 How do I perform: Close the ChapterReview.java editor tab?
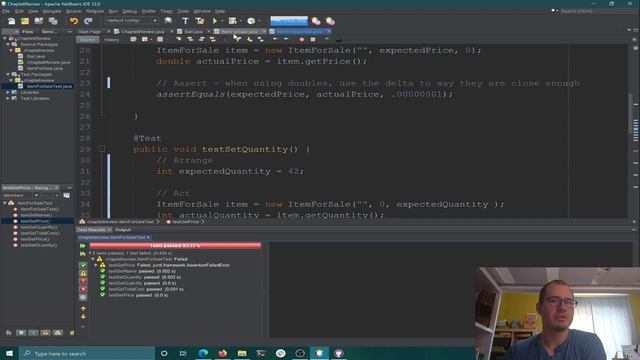[171, 31]
